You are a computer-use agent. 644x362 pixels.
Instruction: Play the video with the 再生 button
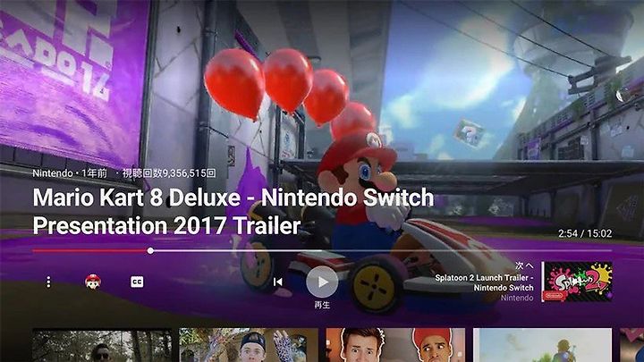point(322,282)
